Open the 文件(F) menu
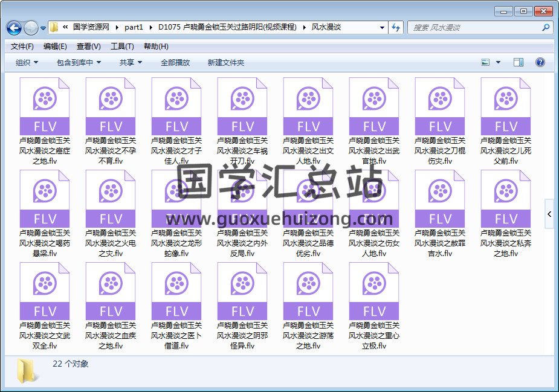The height and width of the screenshot is (392, 559). [x=22, y=47]
